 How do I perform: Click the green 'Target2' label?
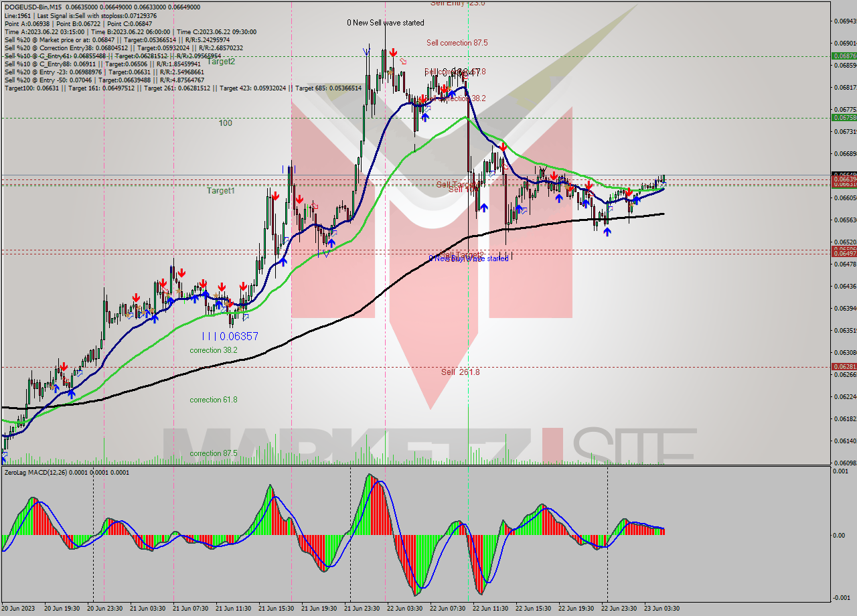click(x=221, y=62)
